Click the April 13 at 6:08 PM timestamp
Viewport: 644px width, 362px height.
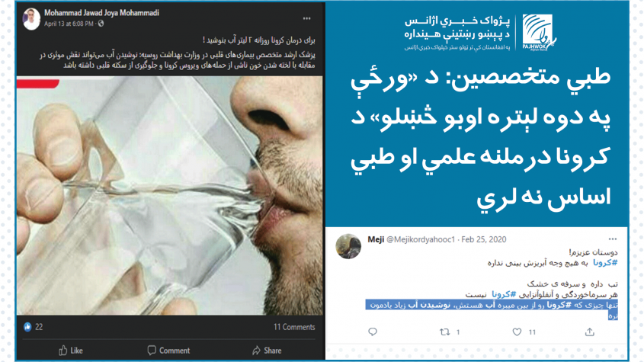coord(69,24)
